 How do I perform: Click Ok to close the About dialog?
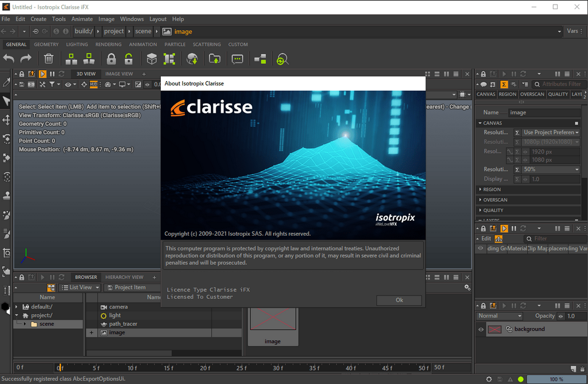tap(399, 300)
